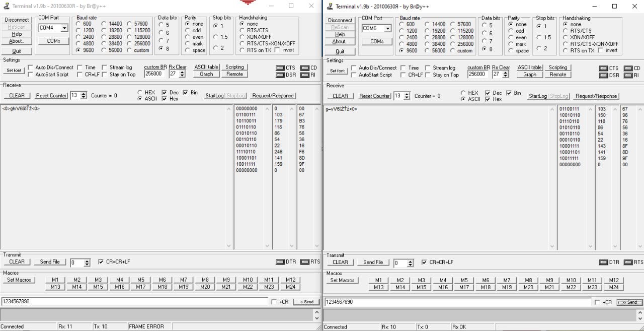This screenshot has height=331, width=644.
Task: Toggle the RTS line in left terminal window
Action: coord(310,262)
